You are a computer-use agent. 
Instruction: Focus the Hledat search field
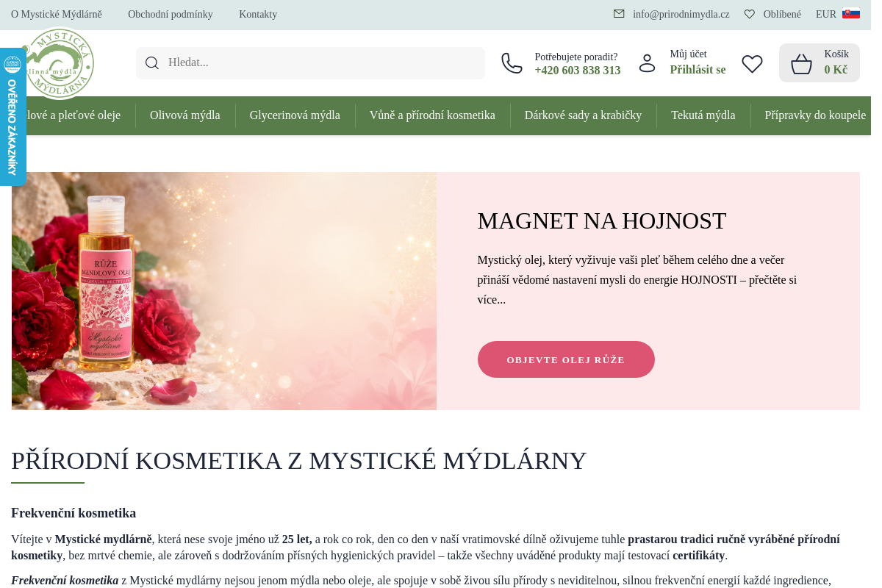coord(310,63)
